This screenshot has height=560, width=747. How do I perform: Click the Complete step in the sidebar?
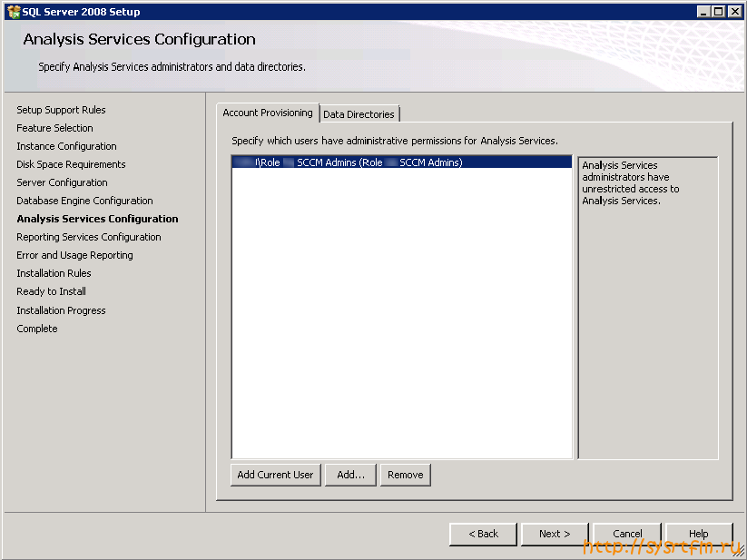37,329
